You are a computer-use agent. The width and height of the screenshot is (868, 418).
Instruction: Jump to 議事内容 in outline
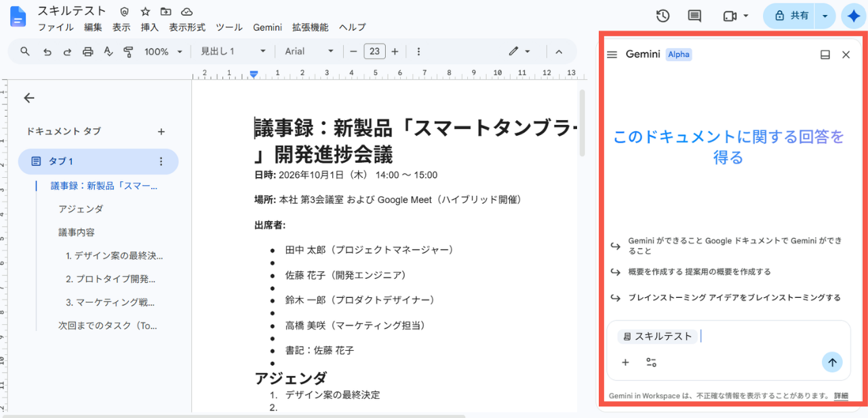pos(77,232)
